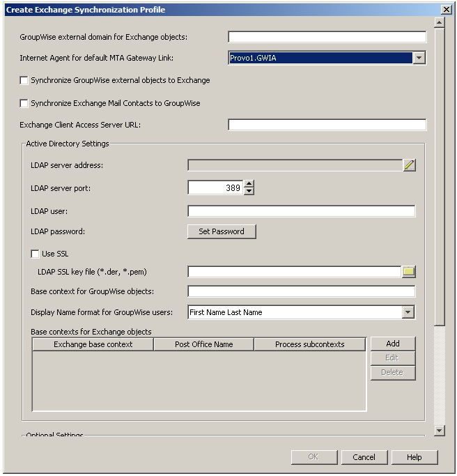The height and width of the screenshot is (476, 457).
Task: Expand the Display Name format dropdown
Action: [x=408, y=313]
